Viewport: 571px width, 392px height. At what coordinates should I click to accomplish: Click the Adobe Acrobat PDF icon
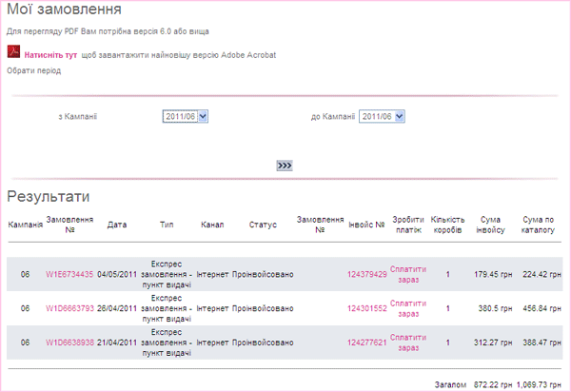point(13,51)
